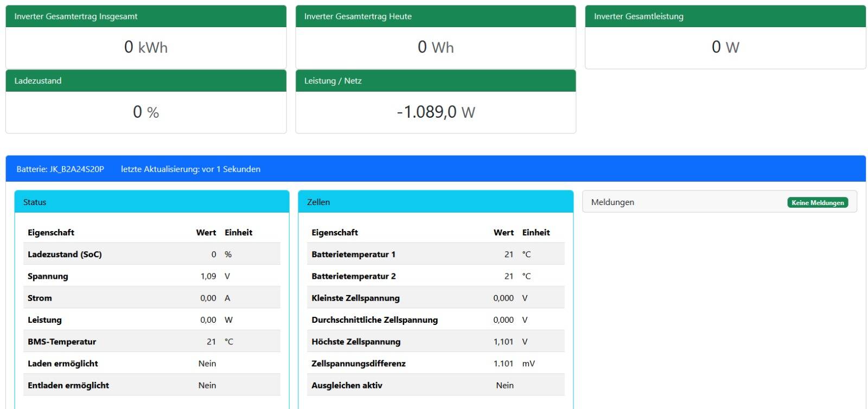Image resolution: width=868 pixels, height=409 pixels.
Task: Click the Zellspannungsdifferenz unit mV
Action: (x=528, y=363)
